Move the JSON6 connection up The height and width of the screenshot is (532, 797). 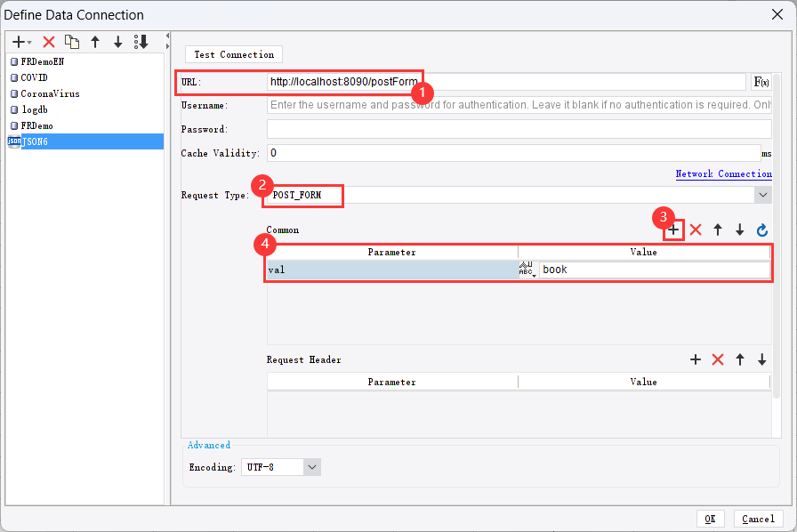(x=95, y=41)
